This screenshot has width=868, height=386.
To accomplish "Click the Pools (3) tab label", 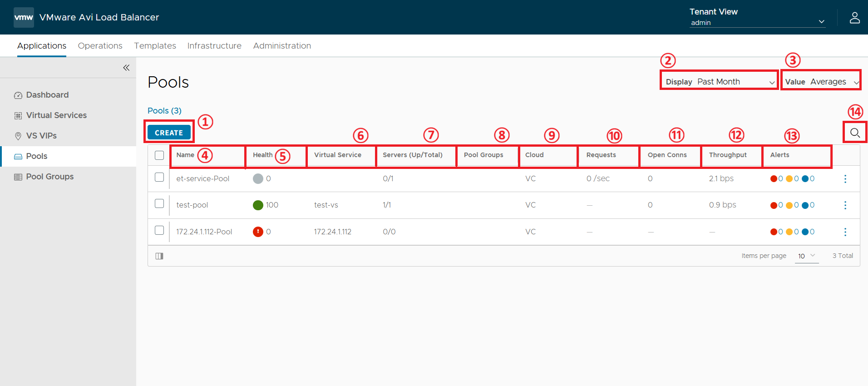I will pyautogui.click(x=164, y=111).
